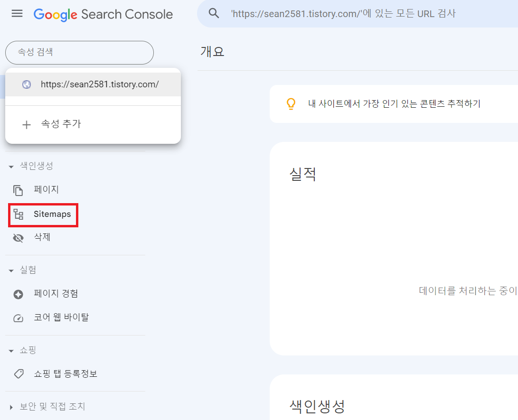Open the 삭제 removals tool
The width and height of the screenshot is (518, 420).
[x=42, y=237]
